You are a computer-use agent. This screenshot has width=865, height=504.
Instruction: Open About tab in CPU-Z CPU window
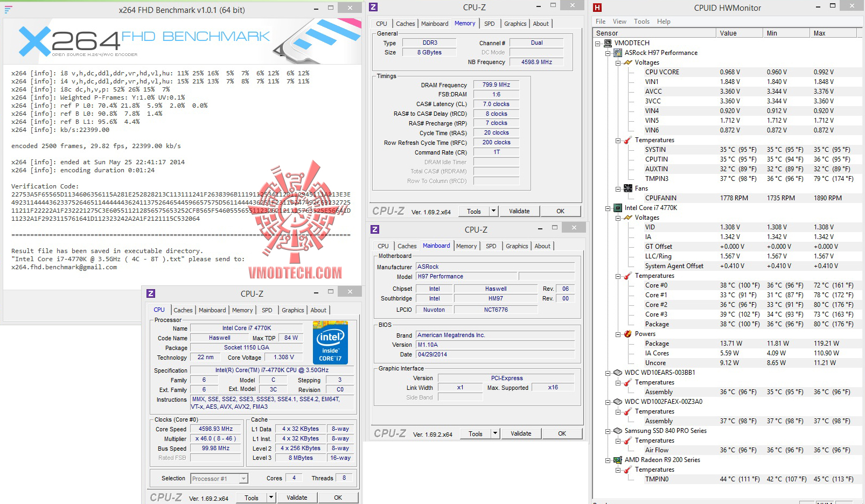(318, 310)
